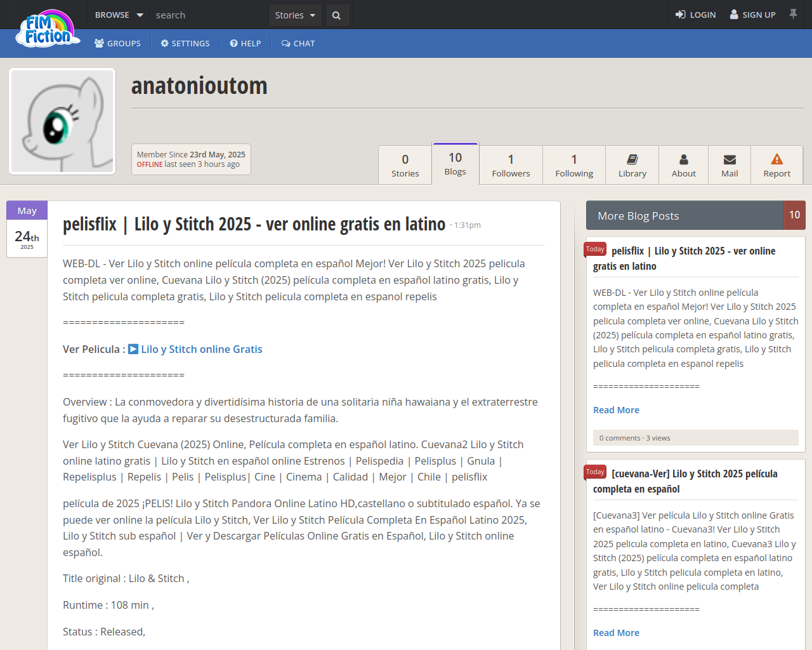Open the SETTINGS menu item
812x650 pixels.
coord(185,43)
